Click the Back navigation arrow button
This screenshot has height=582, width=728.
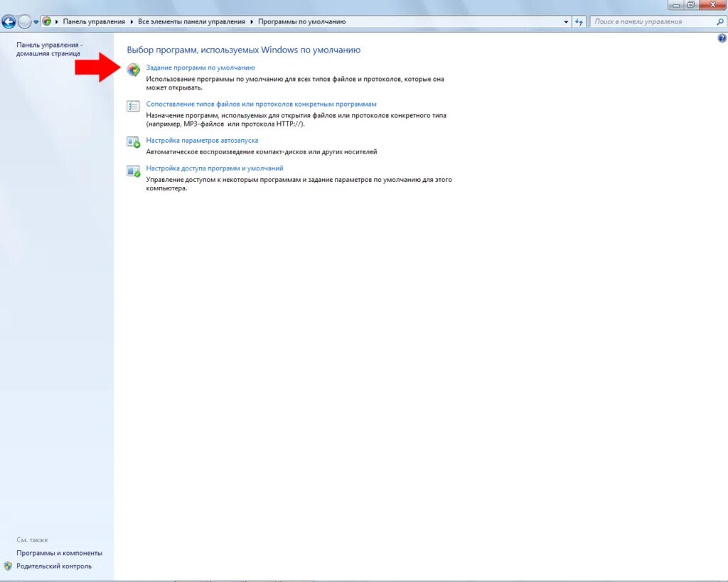(x=9, y=21)
